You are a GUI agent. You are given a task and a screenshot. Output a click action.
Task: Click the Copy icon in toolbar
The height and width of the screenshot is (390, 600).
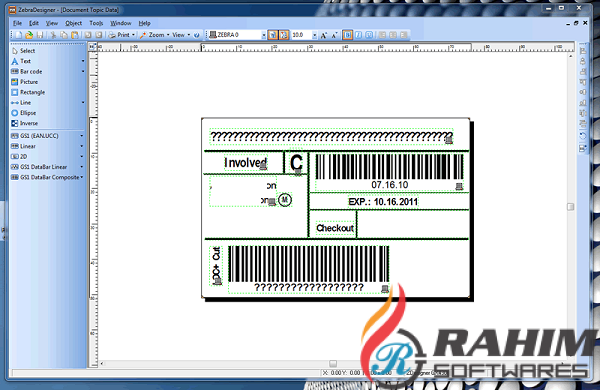click(x=64, y=35)
